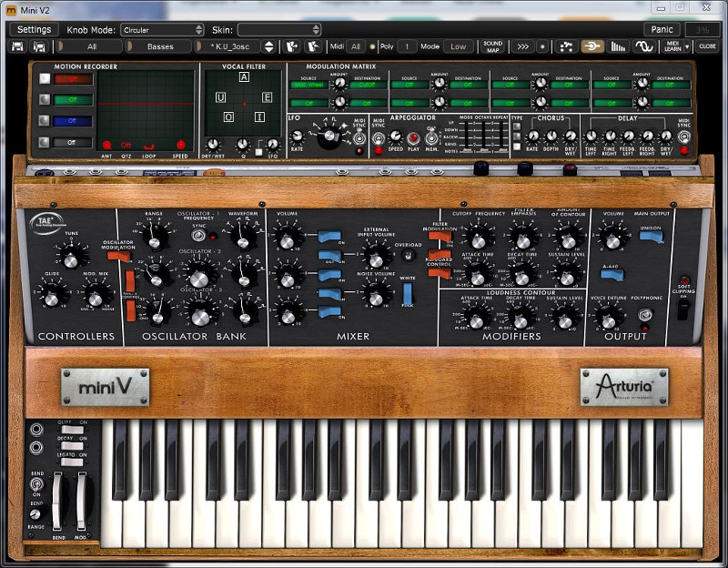Screen dimensions: 728x568
Task: Click the triple-arrow >>> toolbar icon
Action: pos(522,46)
